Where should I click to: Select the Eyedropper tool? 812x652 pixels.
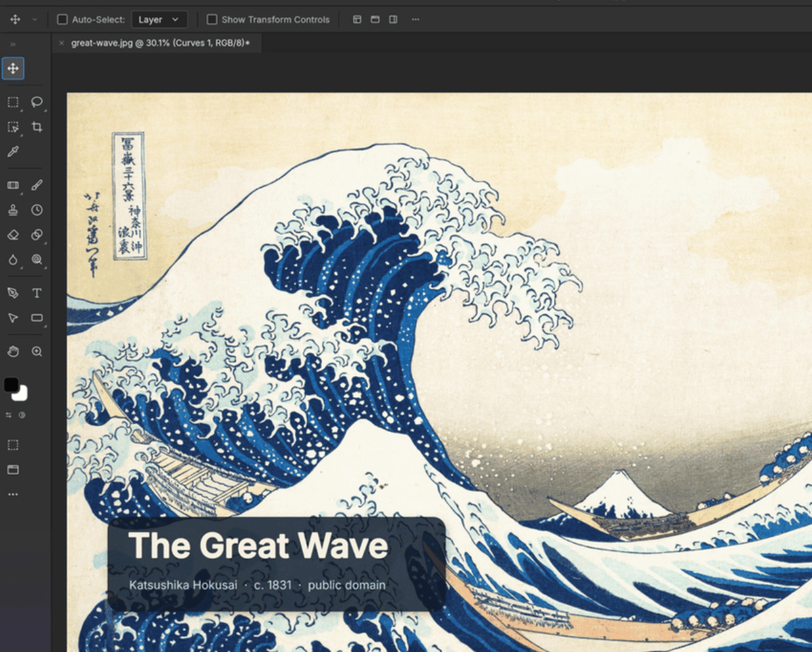(x=13, y=151)
